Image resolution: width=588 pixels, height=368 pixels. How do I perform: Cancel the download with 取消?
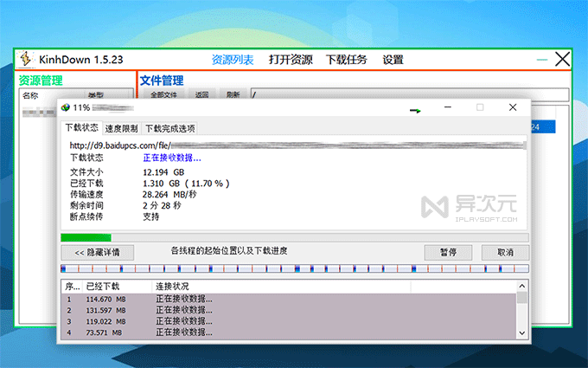[505, 252]
